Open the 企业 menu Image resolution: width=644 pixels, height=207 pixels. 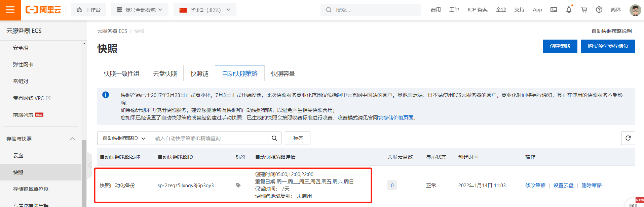coord(501,10)
